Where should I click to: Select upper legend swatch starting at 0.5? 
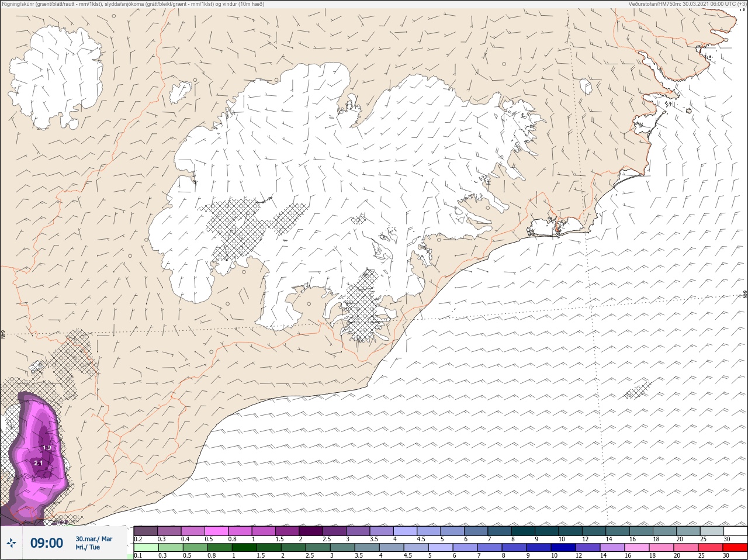[216, 531]
